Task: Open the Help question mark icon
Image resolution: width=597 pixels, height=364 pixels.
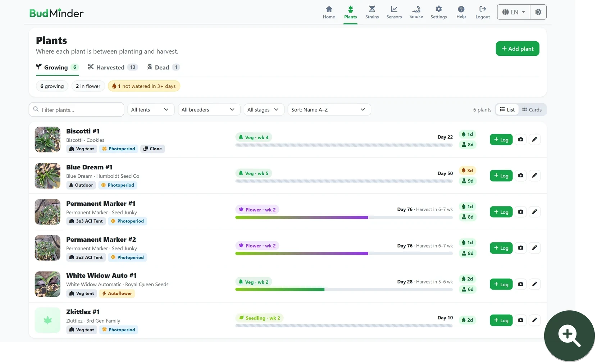Action: pos(461,12)
